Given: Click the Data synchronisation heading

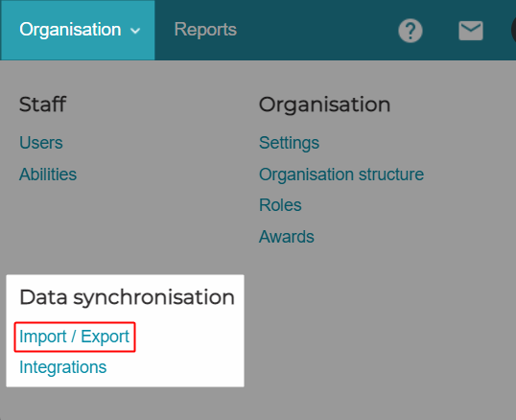Looking at the screenshot, I should pyautogui.click(x=127, y=297).
